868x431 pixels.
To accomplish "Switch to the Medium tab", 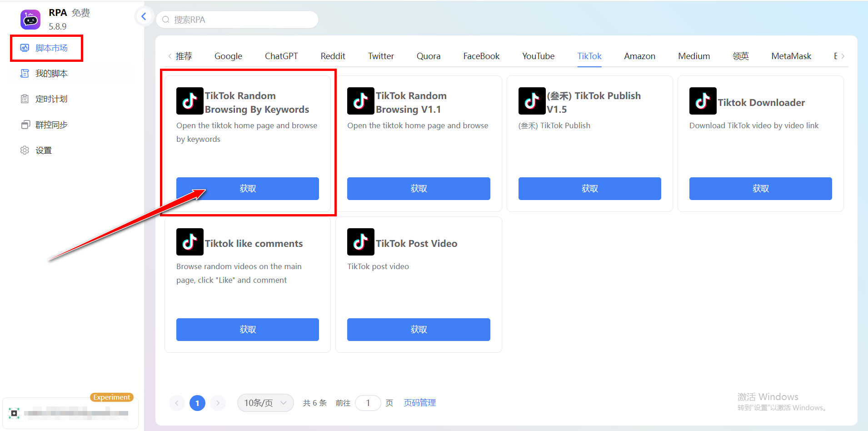I will 694,56.
